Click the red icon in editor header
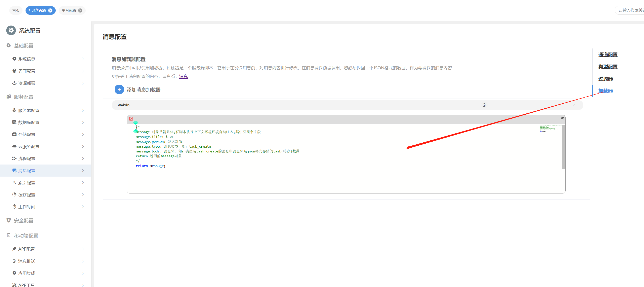The width and height of the screenshot is (644, 287). (x=131, y=119)
